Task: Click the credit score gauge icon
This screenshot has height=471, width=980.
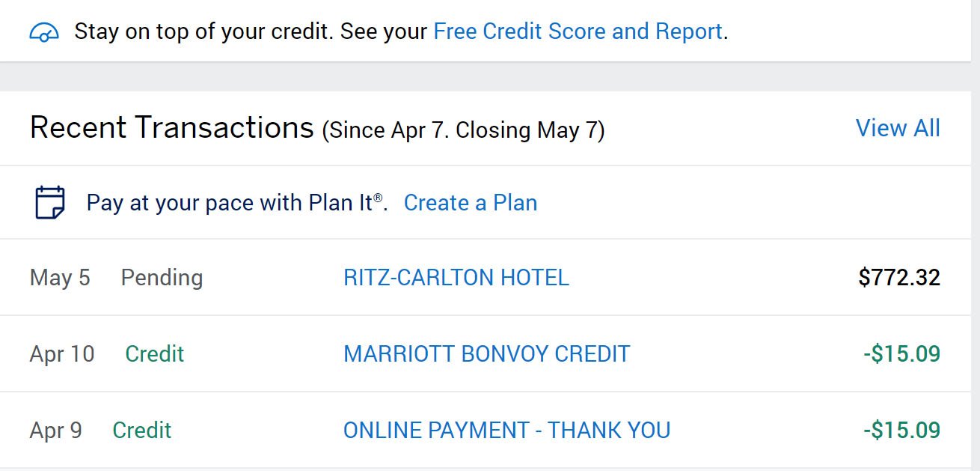Action: pos(44,32)
